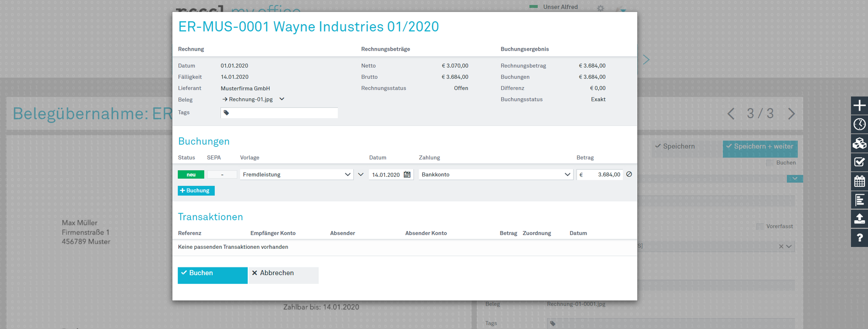868x329 pixels.
Task: Toggle the Vorerfasst checkbox in background form
Action: pyautogui.click(x=759, y=226)
